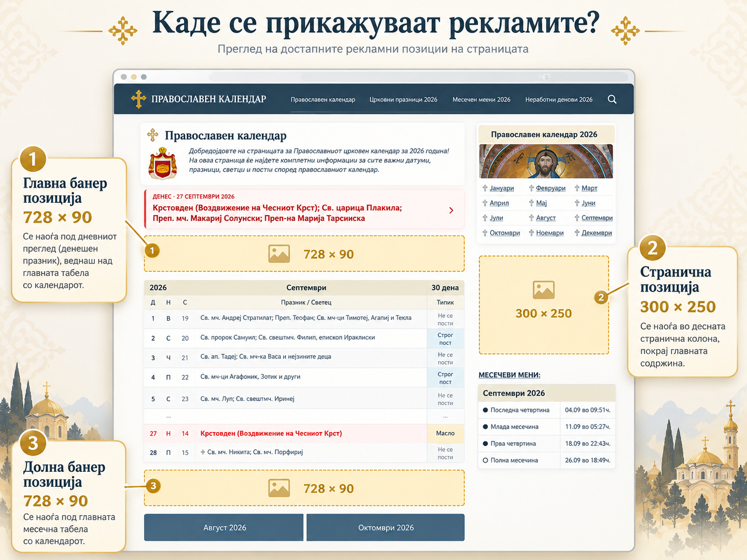Click Полна месечина moon phase
Image resolution: width=747 pixels, height=560 pixels.
click(514, 460)
